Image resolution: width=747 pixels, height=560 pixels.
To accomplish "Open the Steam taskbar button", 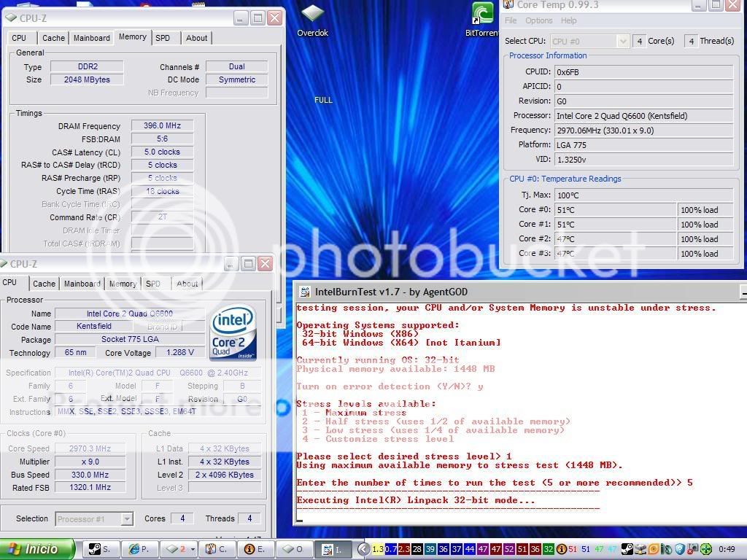I will coord(101,549).
